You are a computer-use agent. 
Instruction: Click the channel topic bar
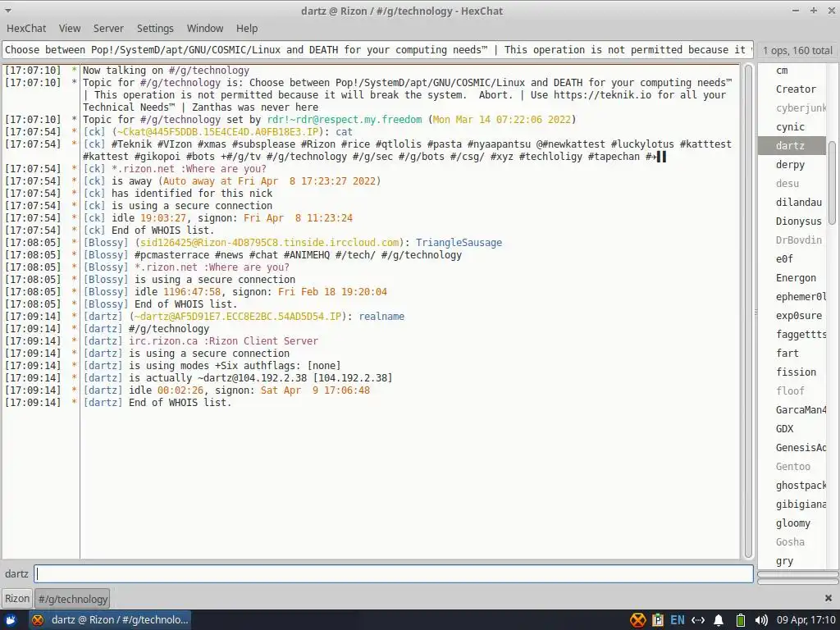(377, 50)
